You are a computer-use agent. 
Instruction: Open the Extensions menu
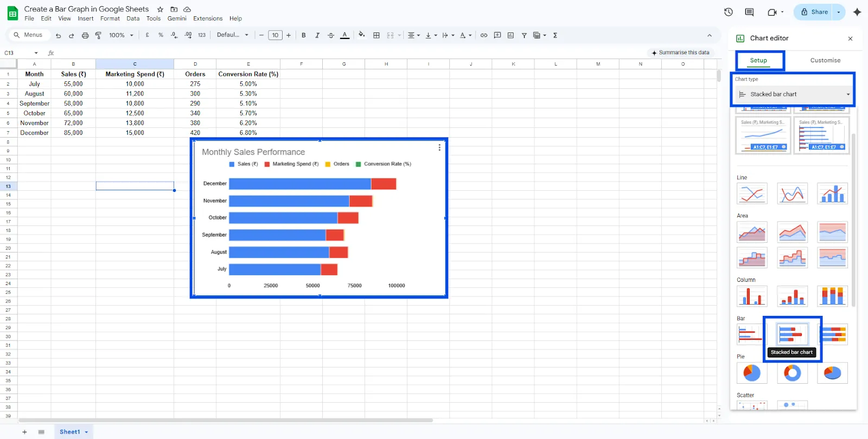tap(208, 18)
